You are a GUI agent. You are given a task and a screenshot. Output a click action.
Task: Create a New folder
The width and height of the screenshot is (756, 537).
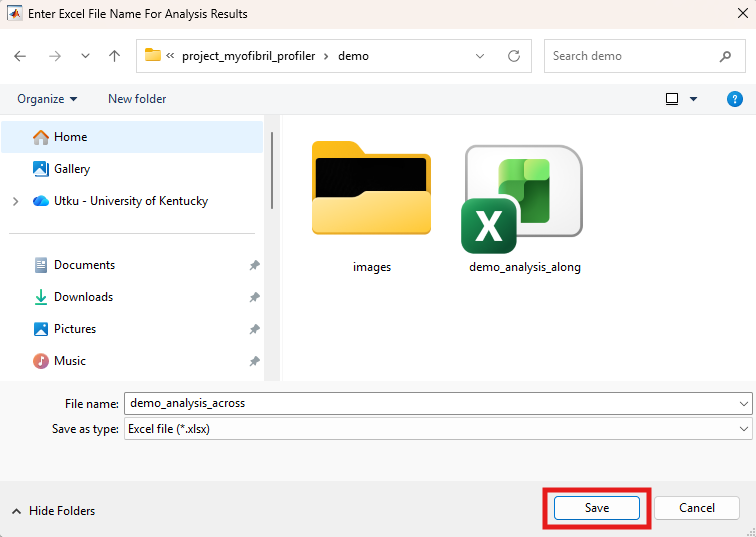pyautogui.click(x=137, y=99)
